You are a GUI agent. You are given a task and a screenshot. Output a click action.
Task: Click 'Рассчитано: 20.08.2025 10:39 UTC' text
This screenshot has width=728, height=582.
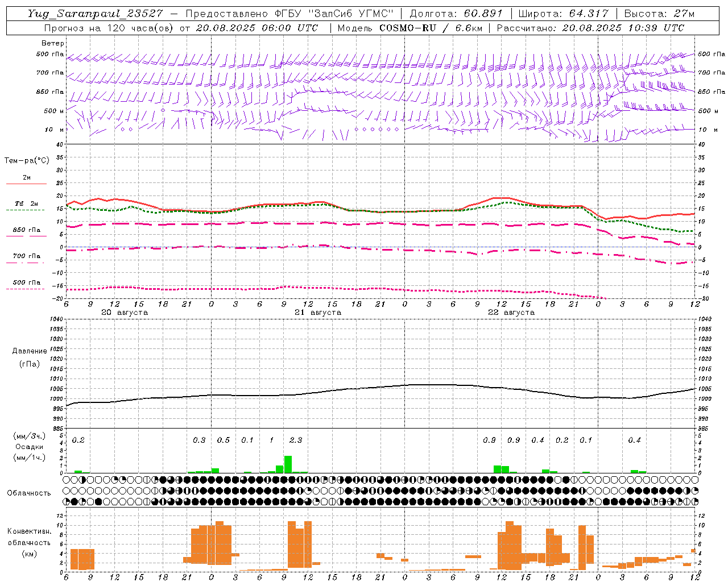(590, 28)
